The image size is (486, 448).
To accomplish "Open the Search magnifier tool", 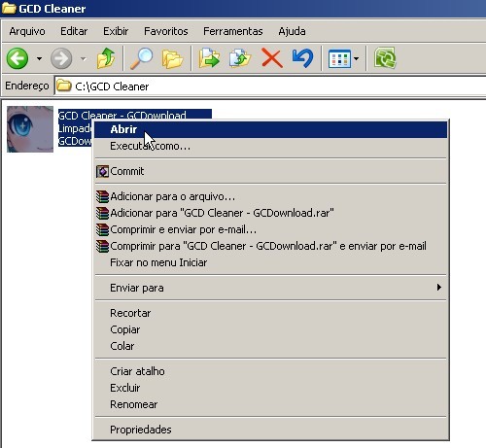I will point(141,58).
